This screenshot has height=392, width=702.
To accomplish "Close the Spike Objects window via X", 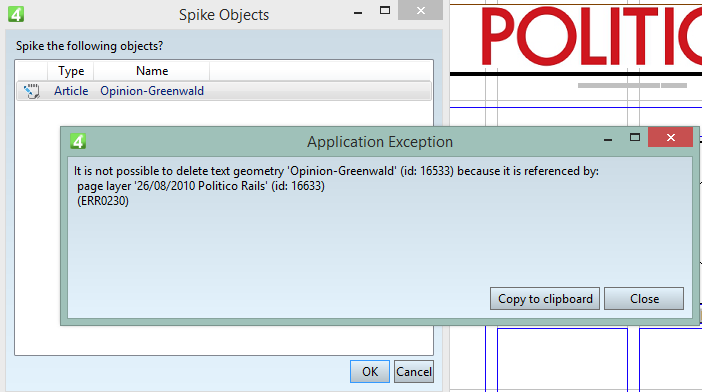I will [420, 10].
